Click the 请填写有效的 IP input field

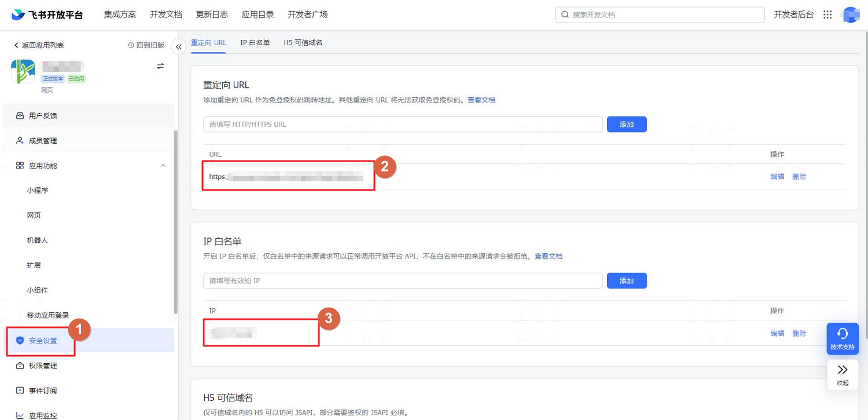[x=403, y=281]
